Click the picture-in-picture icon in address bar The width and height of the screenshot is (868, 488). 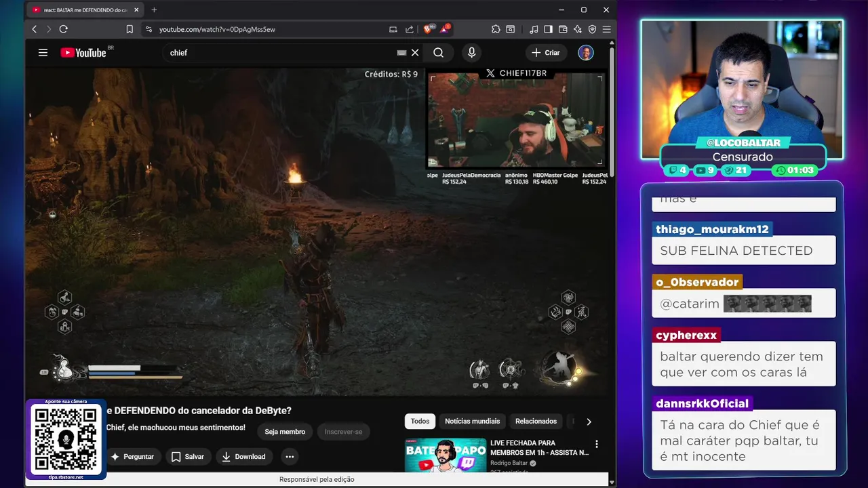[393, 29]
